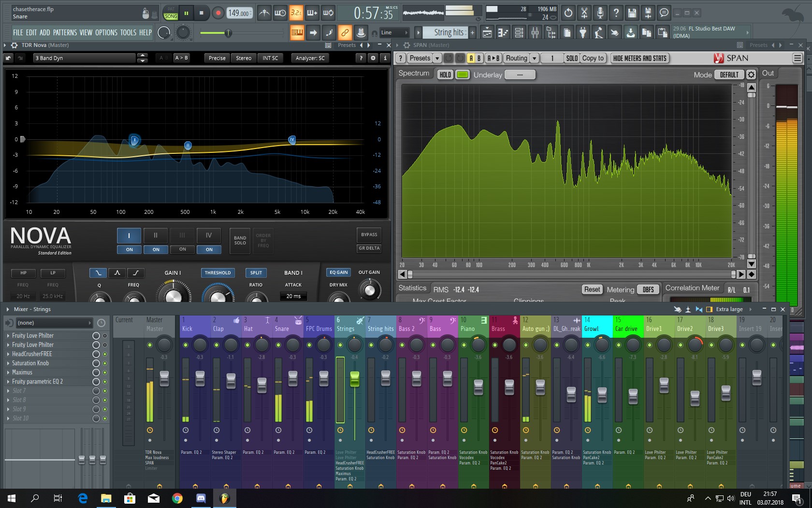Open the TOOLS menu
This screenshot has height=508, width=812.
point(129,32)
